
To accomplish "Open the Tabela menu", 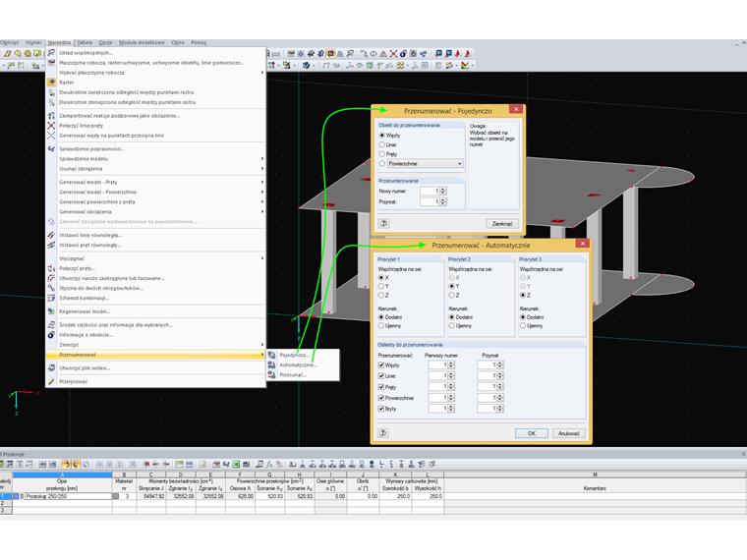I will [85, 42].
